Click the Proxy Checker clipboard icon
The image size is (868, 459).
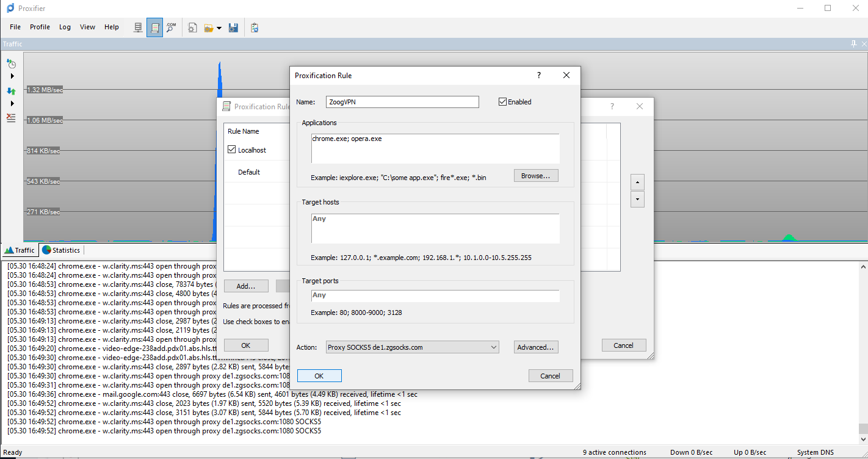[255, 27]
